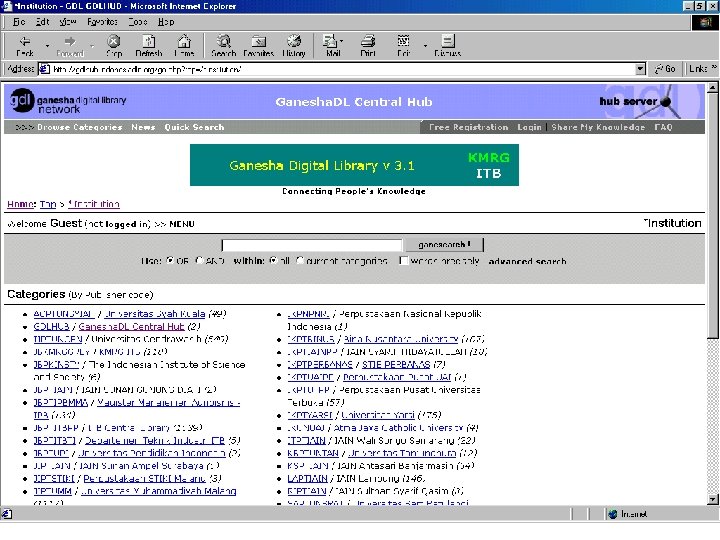Viewport: 720px width, 540px height.
Task: Open the History toolbar icon
Action: [294, 45]
